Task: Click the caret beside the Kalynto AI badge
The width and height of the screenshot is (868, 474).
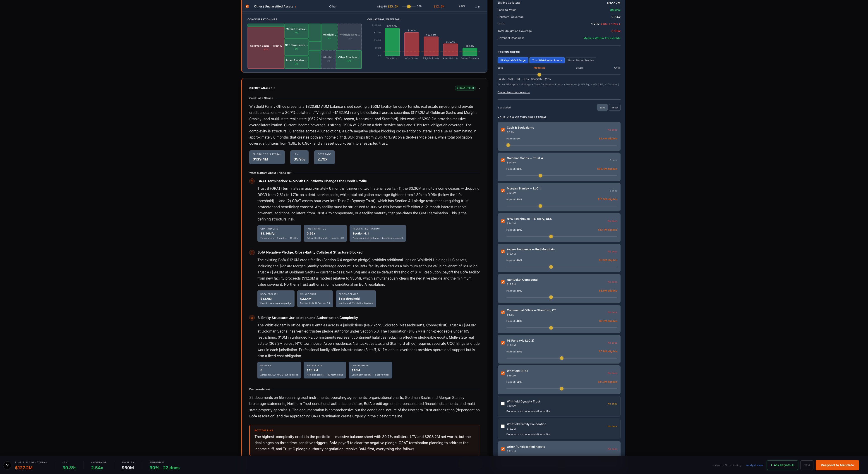Action: click(479, 88)
